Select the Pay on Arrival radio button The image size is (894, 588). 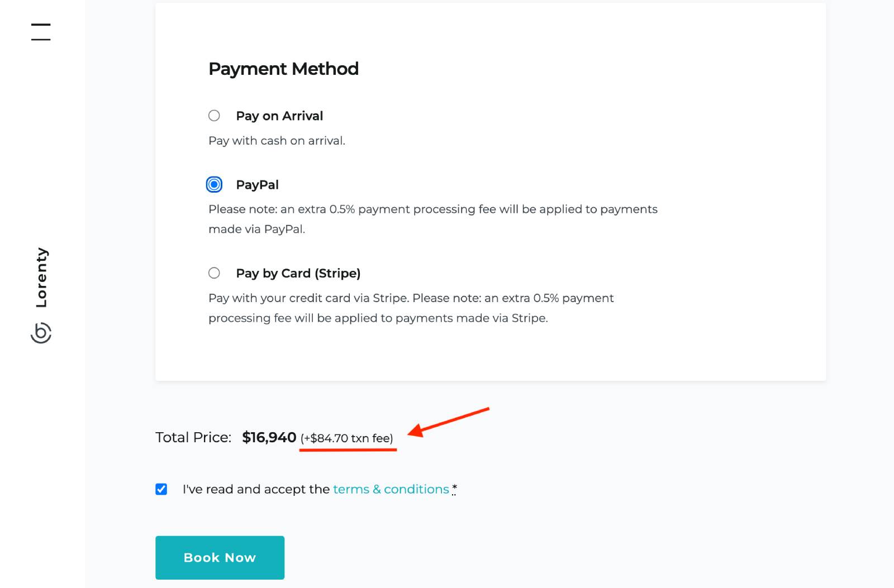click(214, 116)
